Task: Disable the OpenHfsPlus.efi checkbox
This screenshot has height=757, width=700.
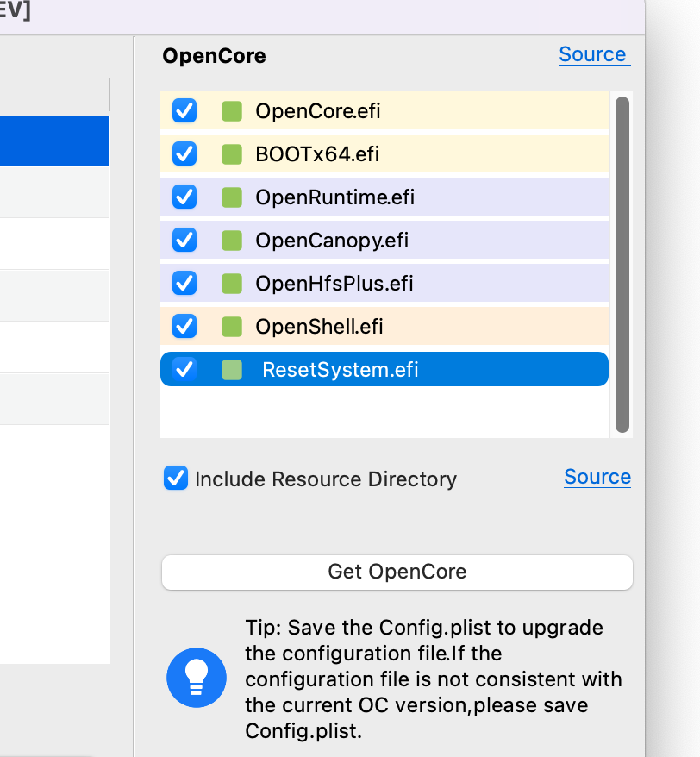Action: [184, 283]
